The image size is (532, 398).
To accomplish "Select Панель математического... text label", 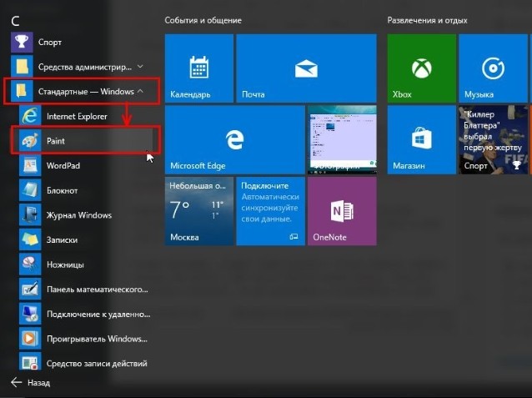I will (98, 290).
